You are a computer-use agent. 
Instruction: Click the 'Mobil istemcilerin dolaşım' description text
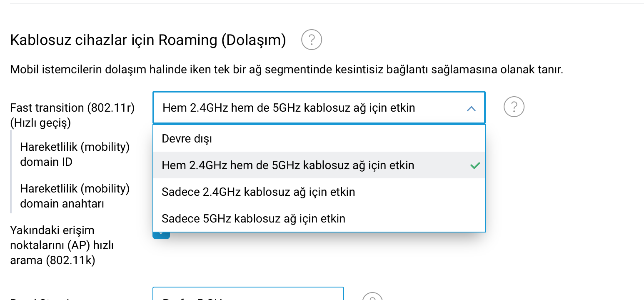point(287,70)
